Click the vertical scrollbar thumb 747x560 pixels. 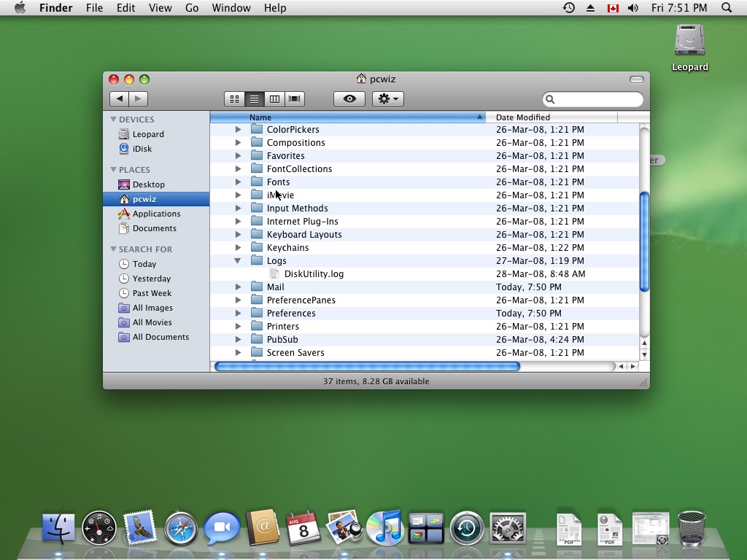(x=644, y=241)
